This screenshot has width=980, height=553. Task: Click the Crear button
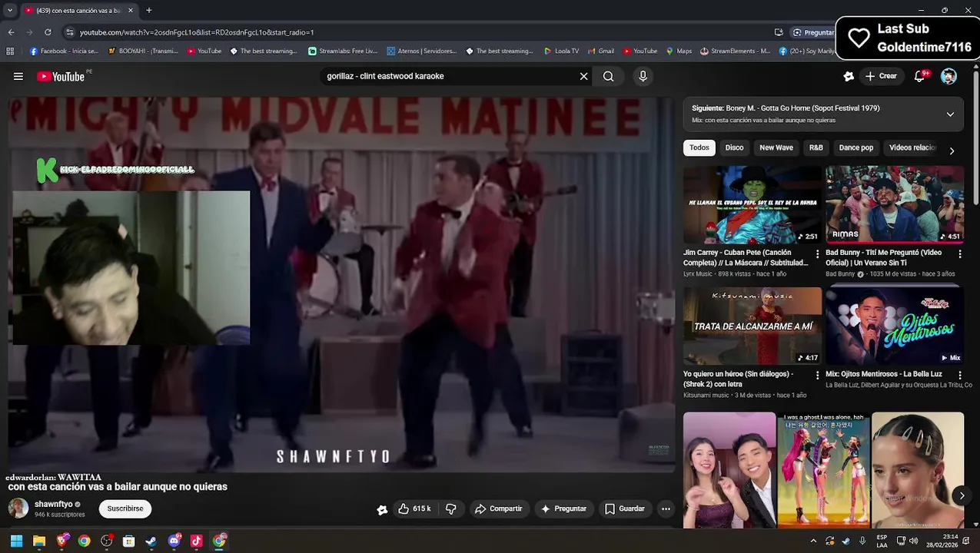(881, 76)
